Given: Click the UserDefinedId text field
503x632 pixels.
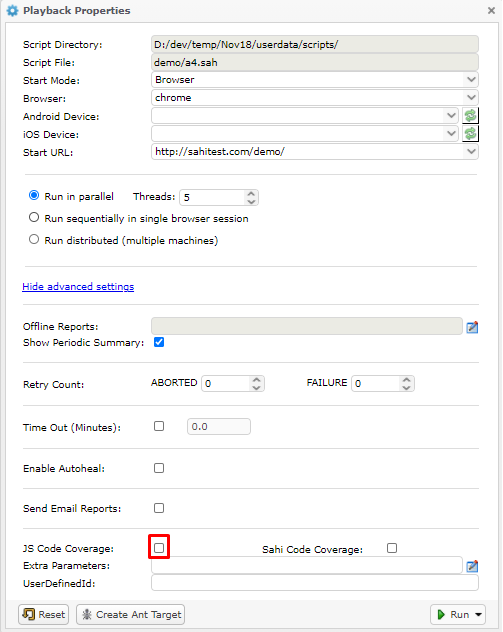Looking at the screenshot, I should point(315,583).
